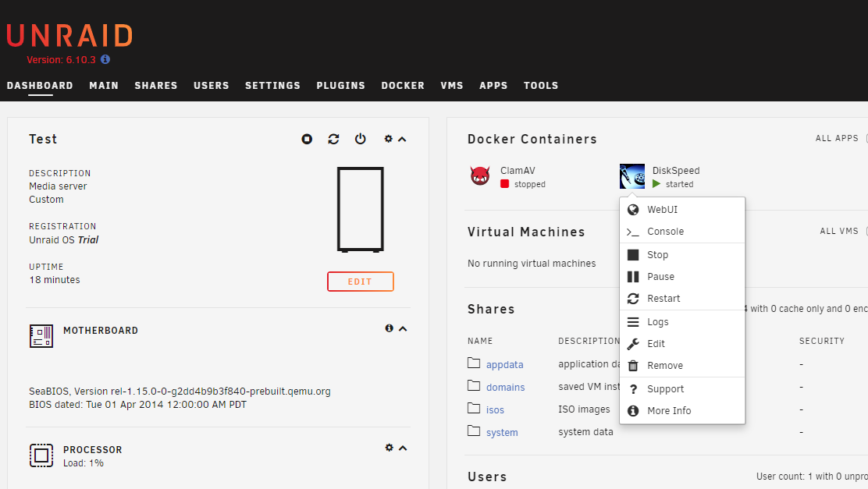This screenshot has width=868, height=489.
Task: Click the power-off icon in Test panel
Action: [361, 139]
